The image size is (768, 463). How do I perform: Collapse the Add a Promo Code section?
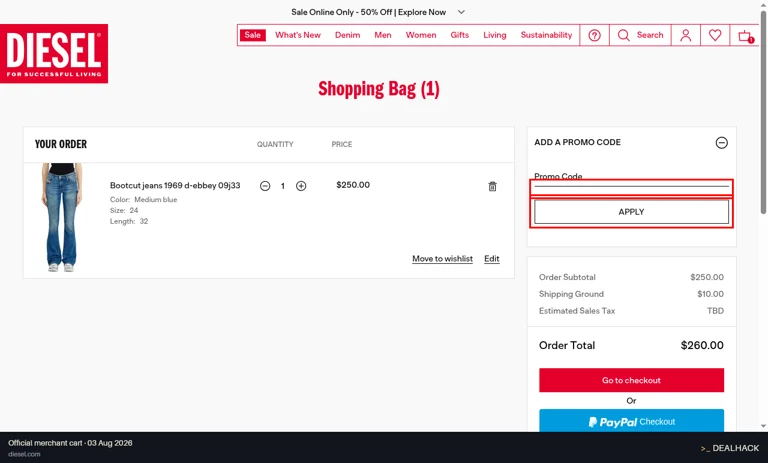721,143
